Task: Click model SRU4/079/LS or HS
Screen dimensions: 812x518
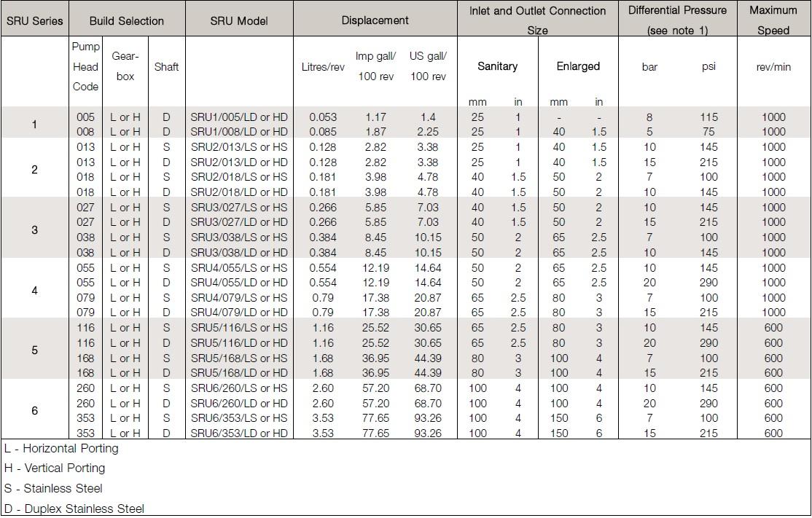Action: pyautogui.click(x=239, y=298)
